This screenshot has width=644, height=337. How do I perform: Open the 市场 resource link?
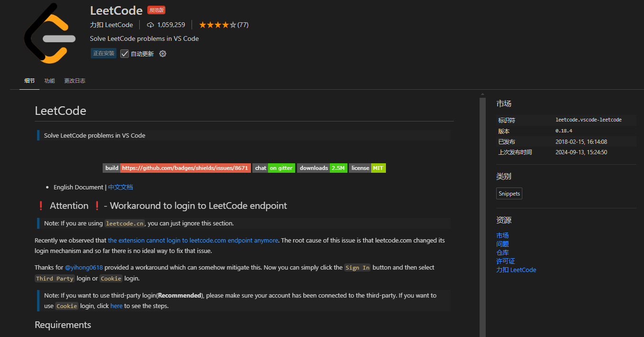[502, 235]
